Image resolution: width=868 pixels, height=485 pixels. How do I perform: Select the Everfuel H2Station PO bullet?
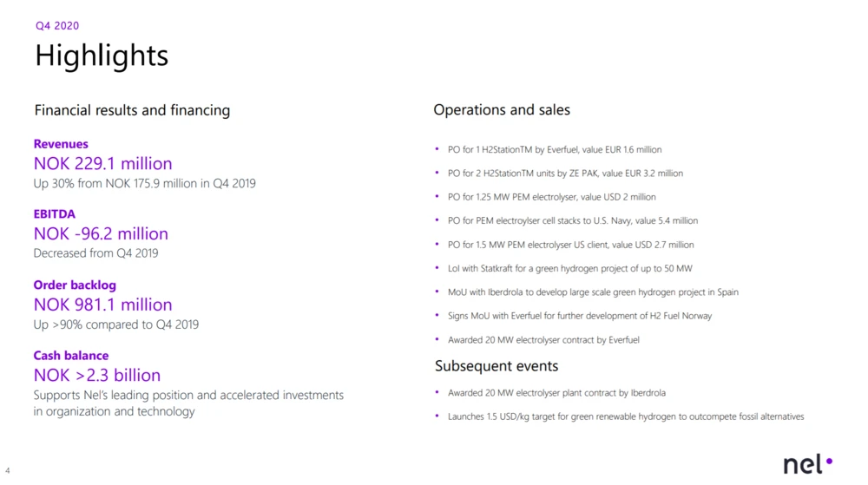(x=555, y=150)
